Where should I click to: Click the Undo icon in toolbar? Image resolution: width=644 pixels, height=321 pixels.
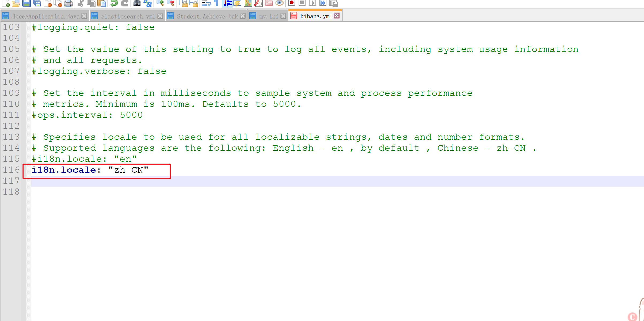pyautogui.click(x=114, y=3)
